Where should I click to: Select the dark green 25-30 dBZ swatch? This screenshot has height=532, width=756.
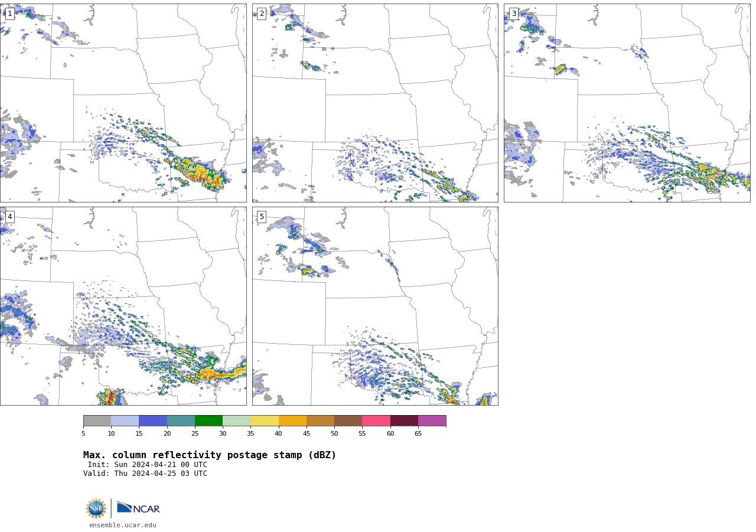coord(208,421)
